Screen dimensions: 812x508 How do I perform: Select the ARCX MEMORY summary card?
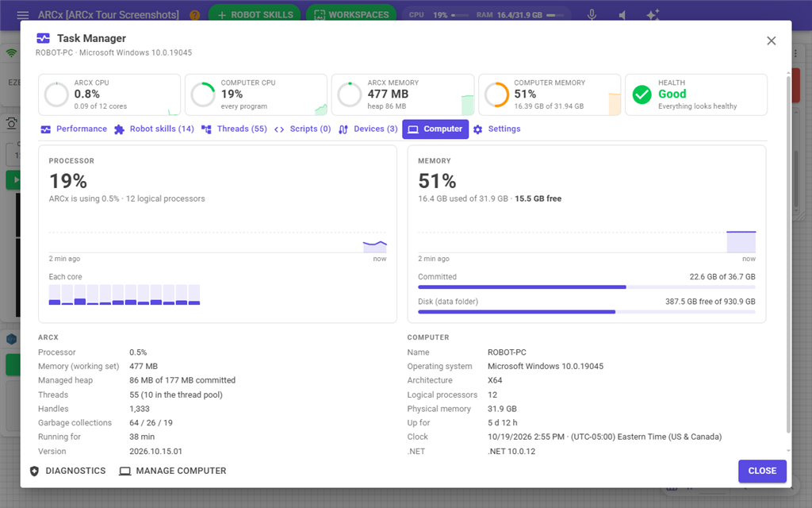coord(403,94)
